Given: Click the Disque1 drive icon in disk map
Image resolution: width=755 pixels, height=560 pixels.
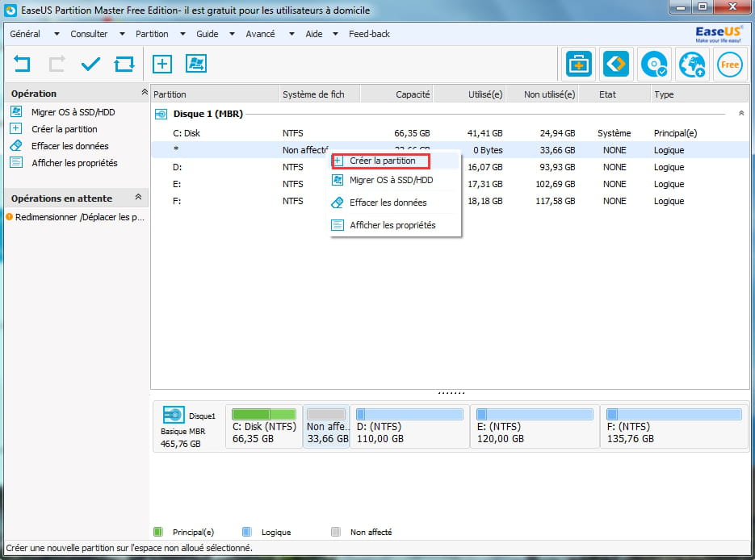Looking at the screenshot, I should pos(174,415).
